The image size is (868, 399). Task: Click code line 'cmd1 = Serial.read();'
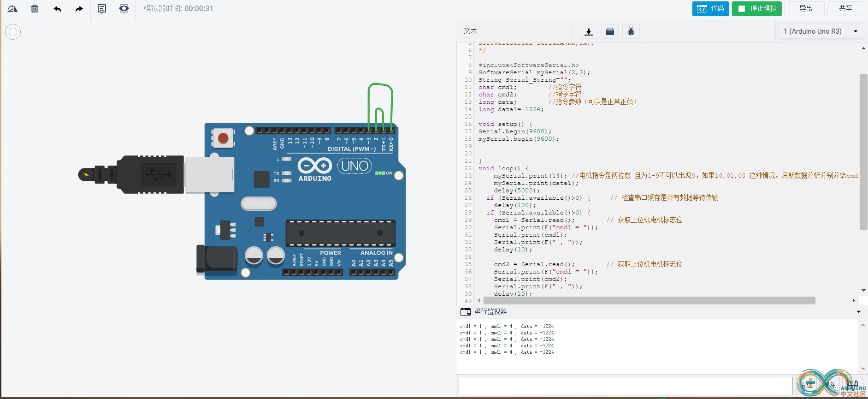tap(534, 220)
